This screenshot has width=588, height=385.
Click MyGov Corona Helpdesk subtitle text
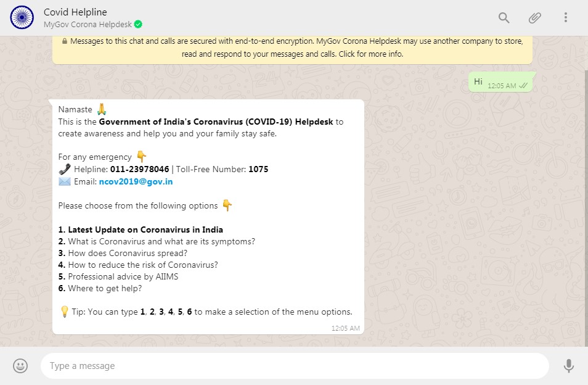click(x=88, y=25)
